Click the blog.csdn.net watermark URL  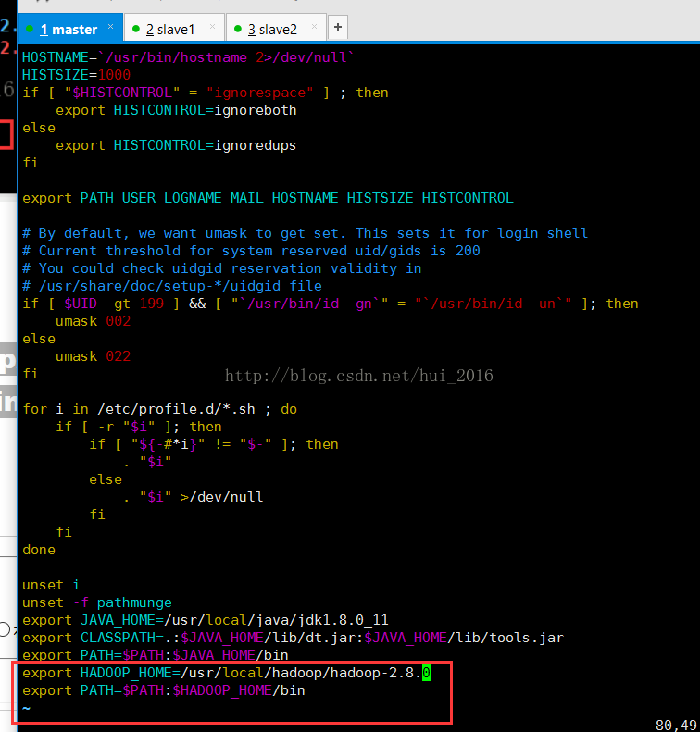[359, 376]
